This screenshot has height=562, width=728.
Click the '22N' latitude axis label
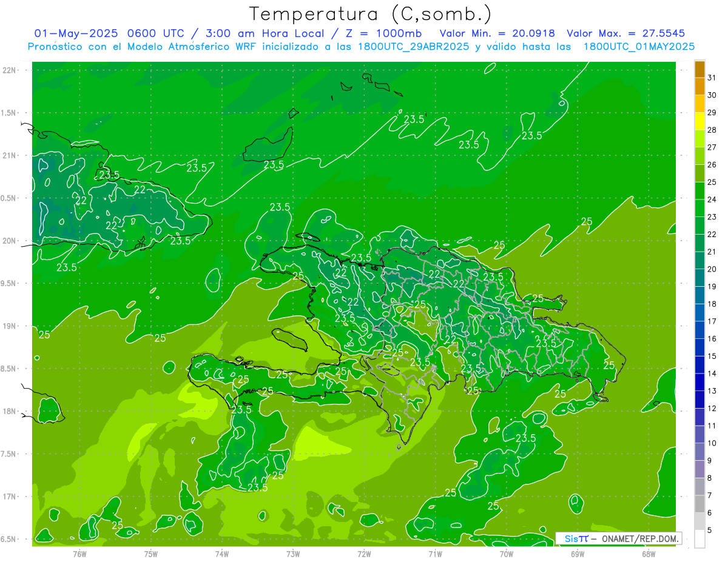pyautogui.click(x=9, y=70)
